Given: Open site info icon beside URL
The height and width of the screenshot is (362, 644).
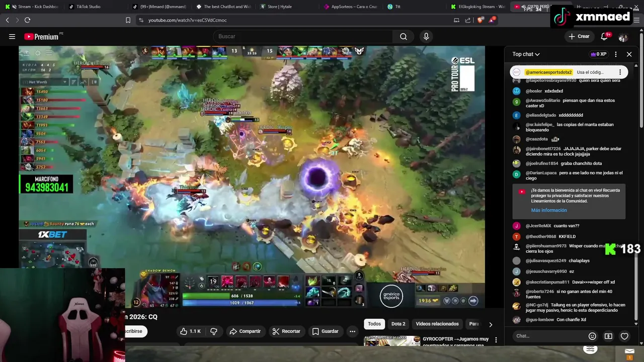Looking at the screenshot, I should pos(141,20).
